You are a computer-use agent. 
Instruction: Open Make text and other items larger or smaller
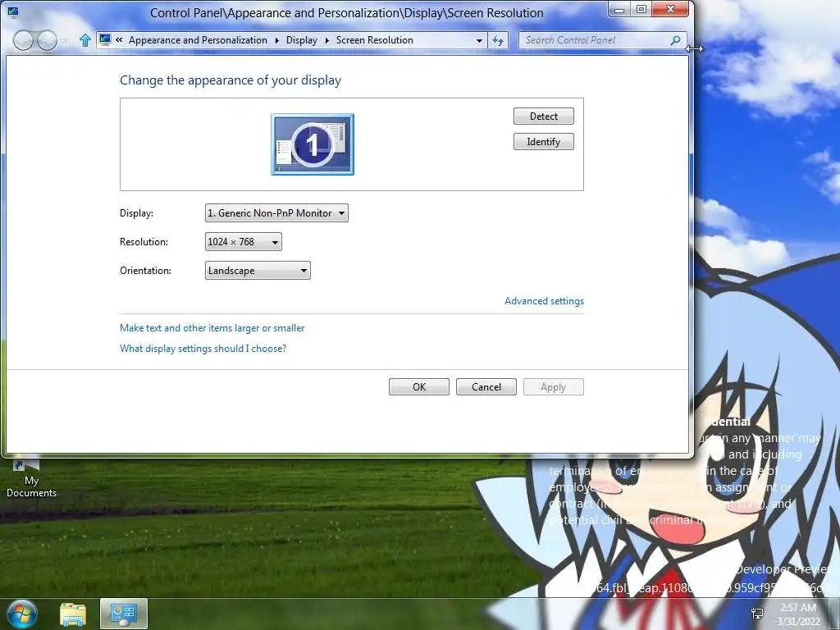212,328
